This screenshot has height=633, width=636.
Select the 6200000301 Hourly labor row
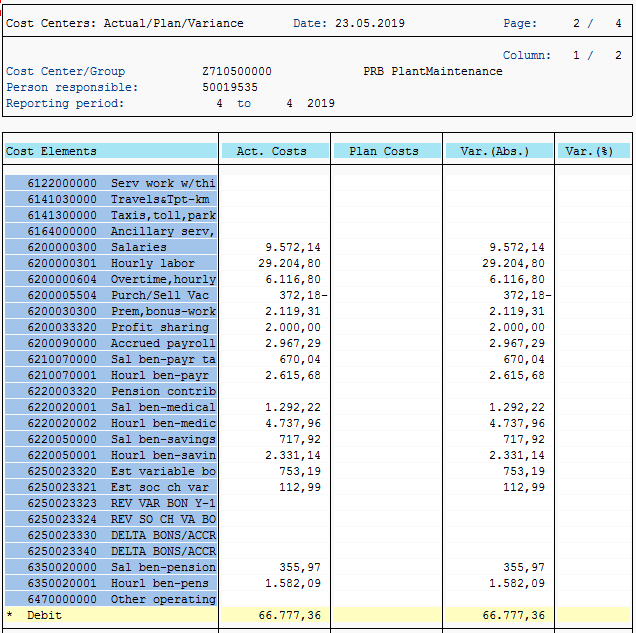pyautogui.click(x=111, y=263)
